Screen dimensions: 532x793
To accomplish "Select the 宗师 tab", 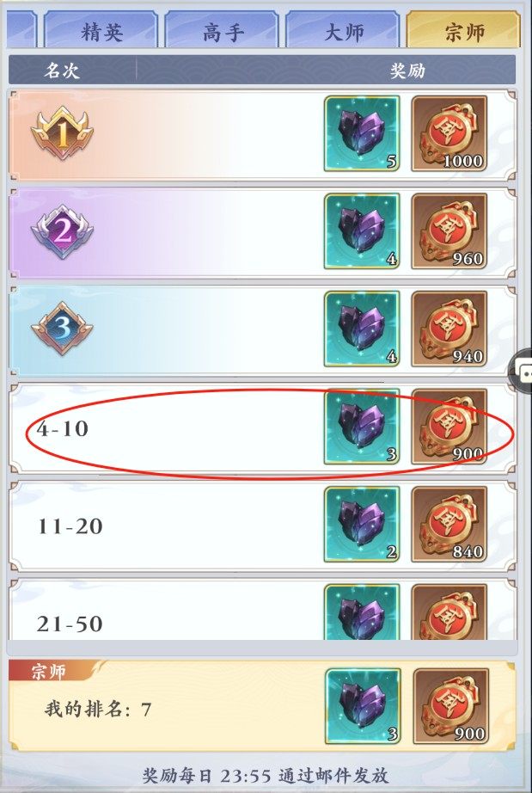I will pyautogui.click(x=464, y=30).
